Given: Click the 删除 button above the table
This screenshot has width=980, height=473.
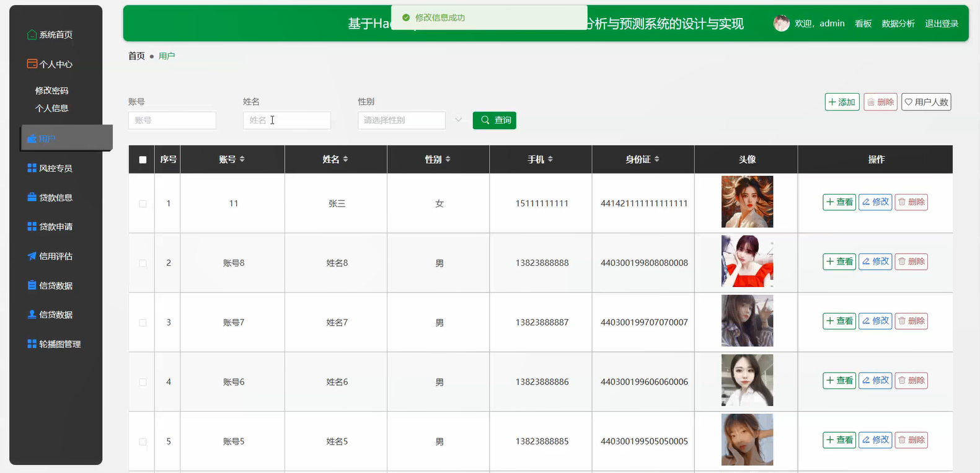Looking at the screenshot, I should tap(880, 102).
